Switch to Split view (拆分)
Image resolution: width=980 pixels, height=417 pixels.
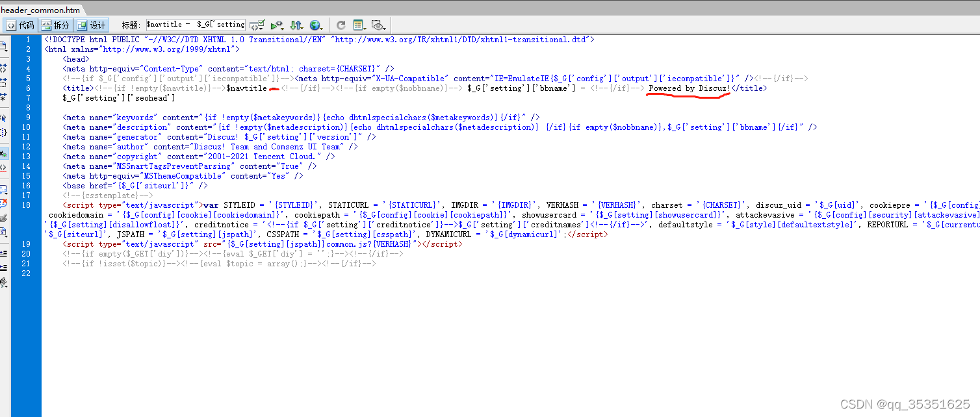click(x=55, y=25)
